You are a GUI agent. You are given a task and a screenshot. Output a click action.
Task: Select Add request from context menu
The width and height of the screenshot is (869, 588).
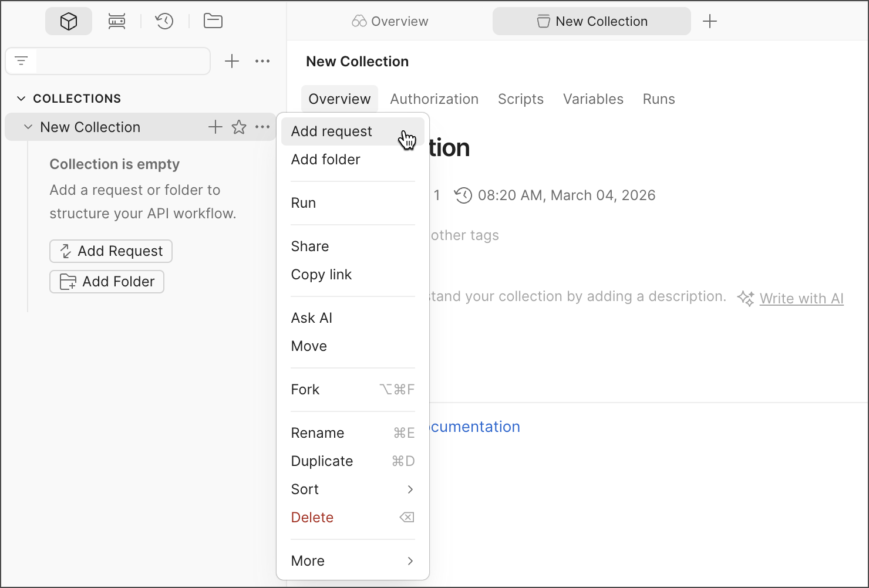click(332, 131)
